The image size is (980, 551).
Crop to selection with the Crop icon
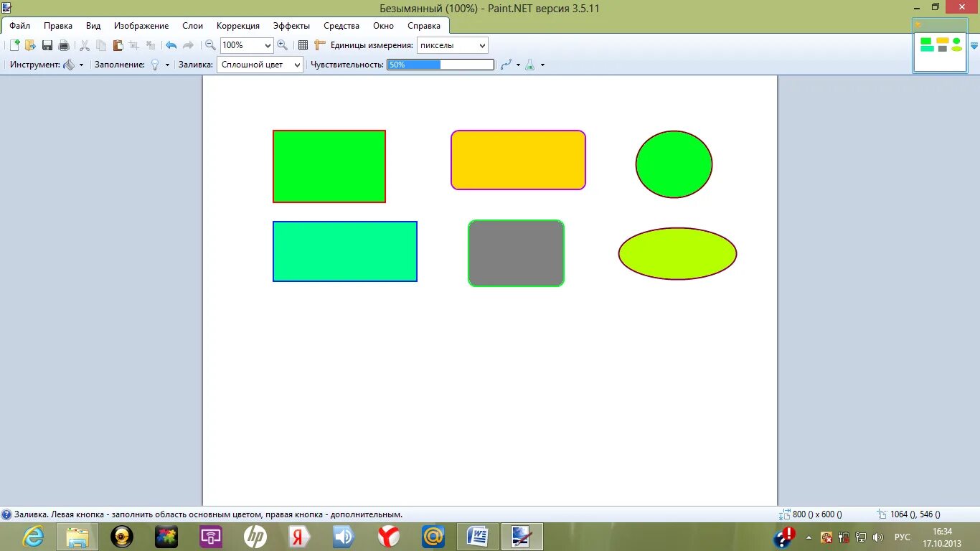click(134, 45)
